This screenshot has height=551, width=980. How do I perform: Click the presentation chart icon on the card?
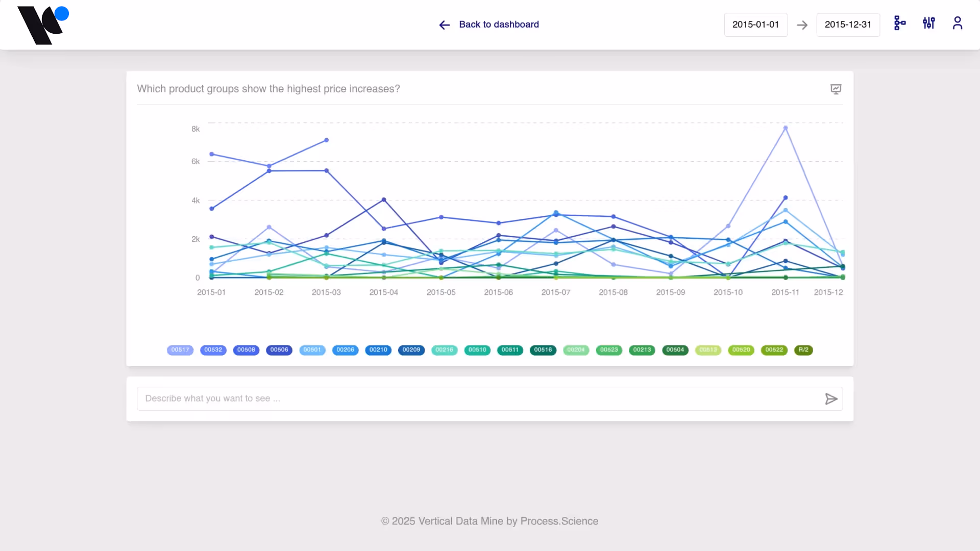(x=836, y=89)
